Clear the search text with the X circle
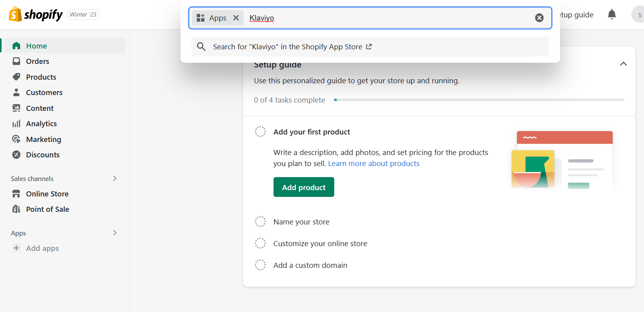This screenshot has height=312, width=644. tap(539, 18)
